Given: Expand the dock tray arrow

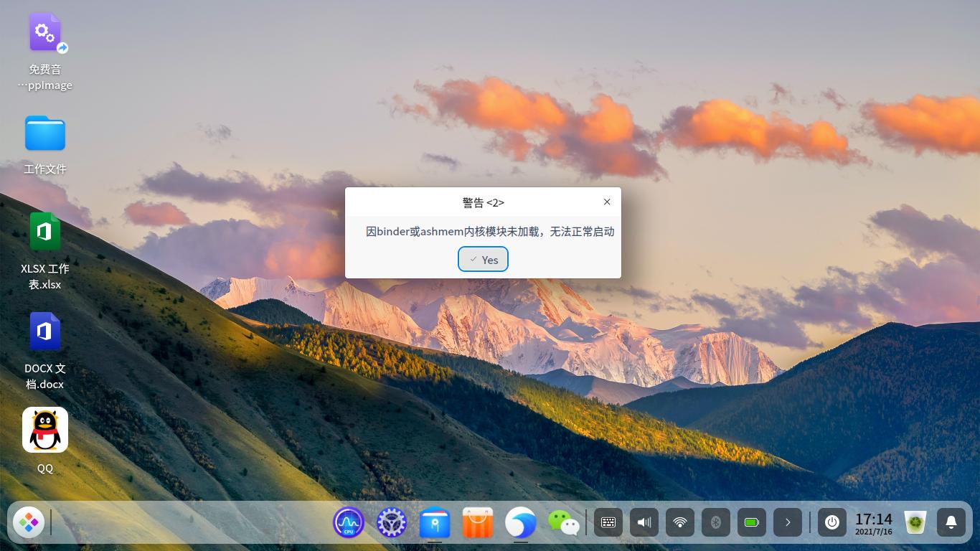Looking at the screenshot, I should 788,522.
